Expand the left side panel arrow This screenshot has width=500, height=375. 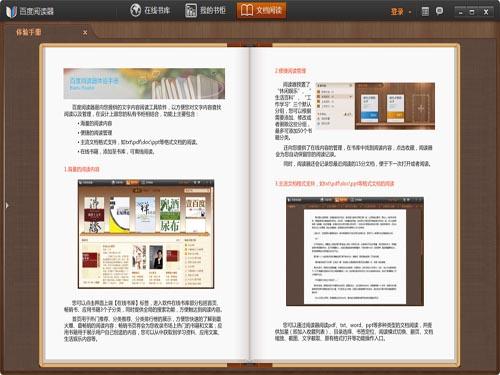coord(7,205)
